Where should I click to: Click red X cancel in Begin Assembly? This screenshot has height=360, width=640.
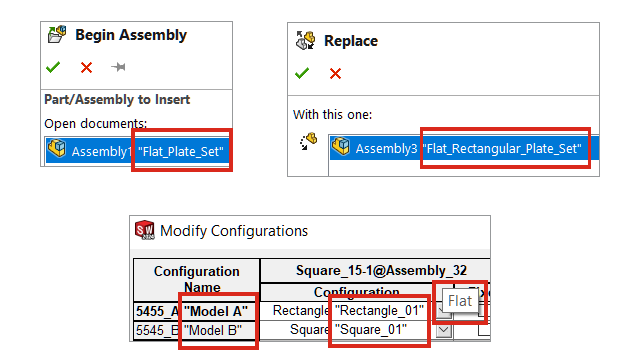click(87, 67)
